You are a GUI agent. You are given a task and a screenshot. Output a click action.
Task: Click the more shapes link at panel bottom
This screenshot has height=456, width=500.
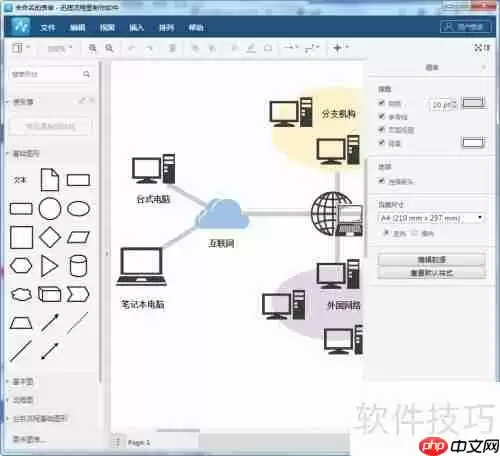pos(28,439)
